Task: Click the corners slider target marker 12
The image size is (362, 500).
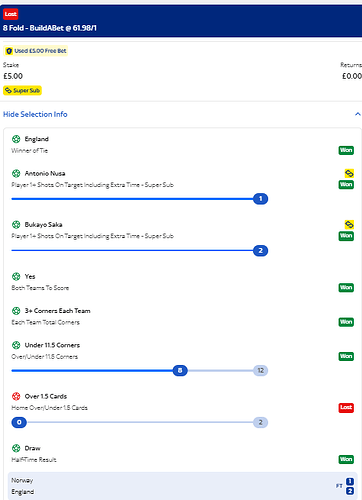Action: coord(261,371)
